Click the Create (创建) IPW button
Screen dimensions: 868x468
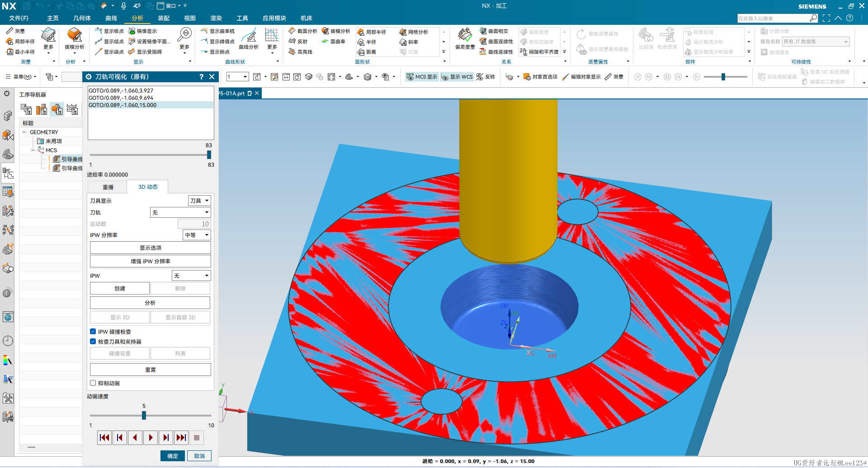pyautogui.click(x=120, y=288)
